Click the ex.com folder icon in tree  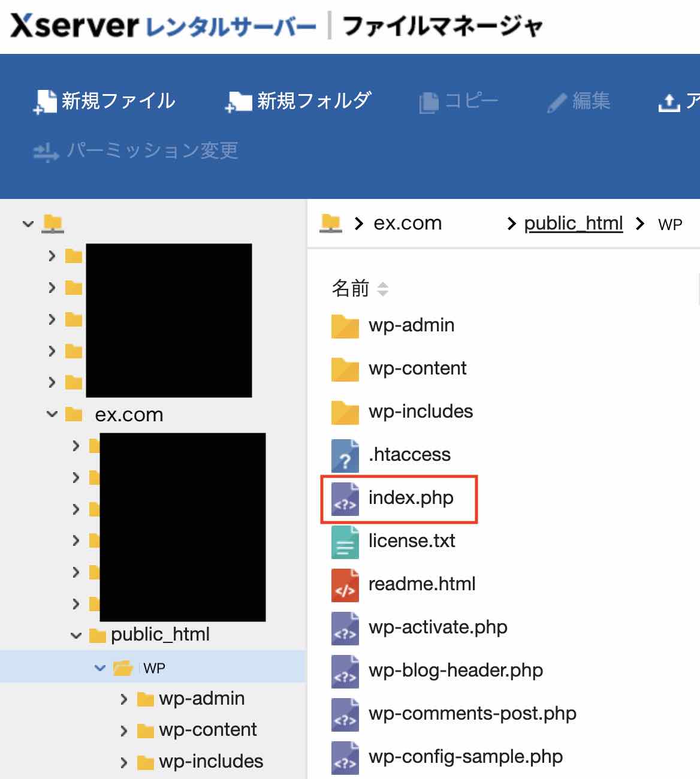coord(74,414)
